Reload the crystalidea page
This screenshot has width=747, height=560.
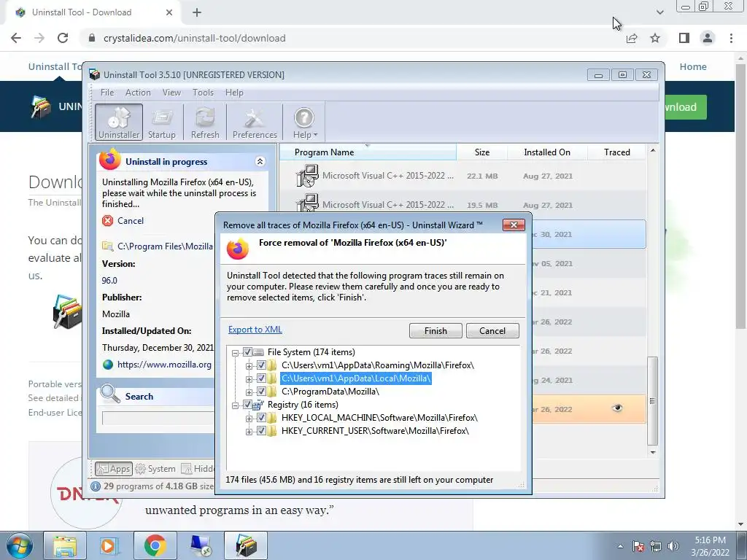[x=63, y=38]
